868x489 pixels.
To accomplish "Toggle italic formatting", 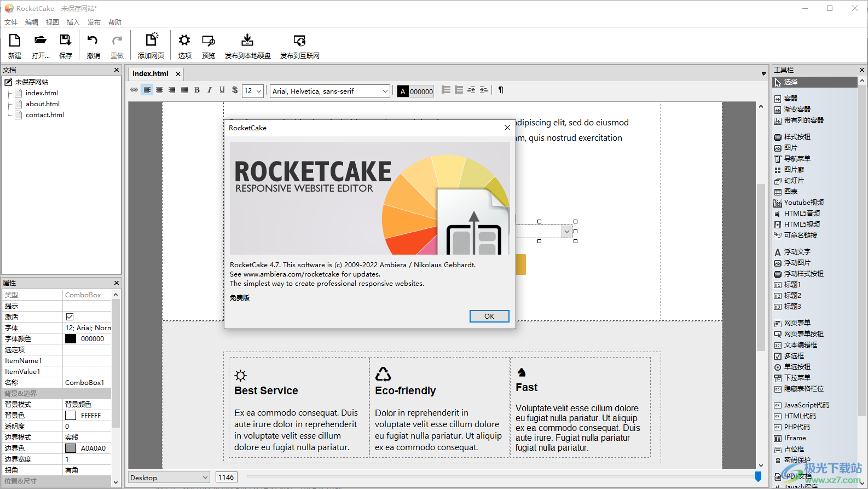I will click(x=210, y=90).
